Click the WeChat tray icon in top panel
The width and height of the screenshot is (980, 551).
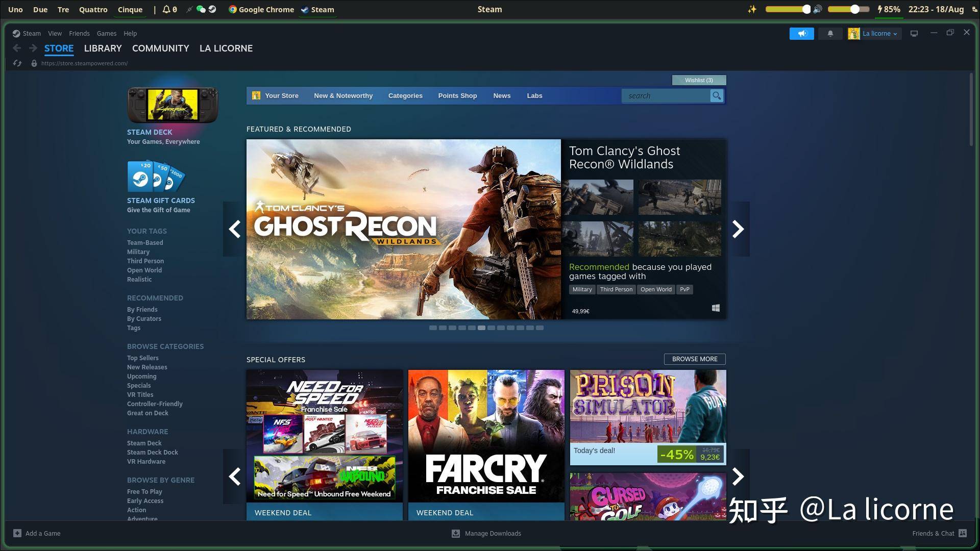(x=201, y=9)
